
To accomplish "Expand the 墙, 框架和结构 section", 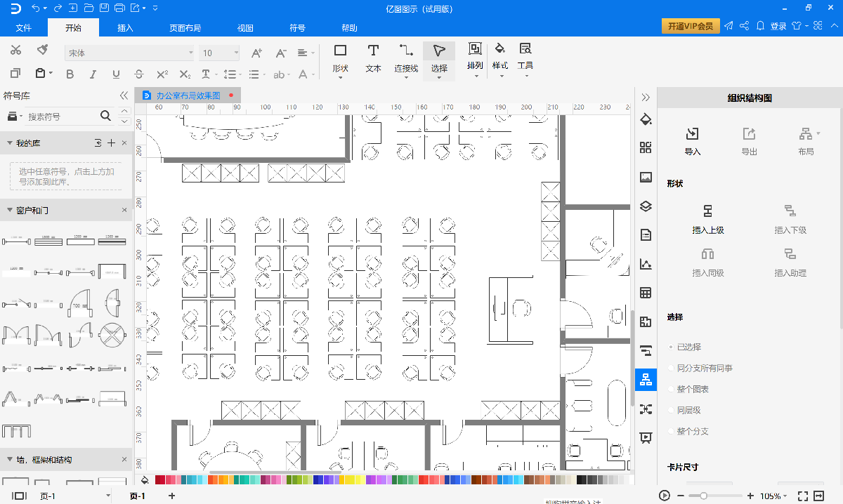I will coord(10,460).
